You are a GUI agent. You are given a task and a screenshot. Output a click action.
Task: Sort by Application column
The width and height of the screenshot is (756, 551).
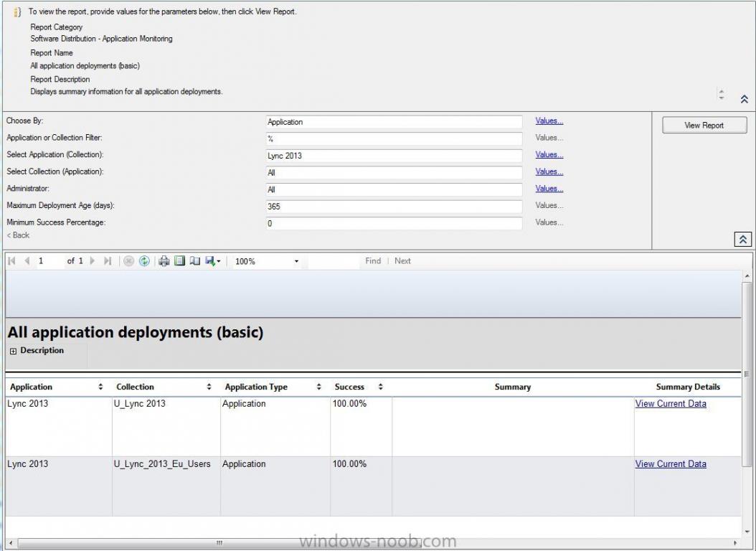tap(100, 387)
